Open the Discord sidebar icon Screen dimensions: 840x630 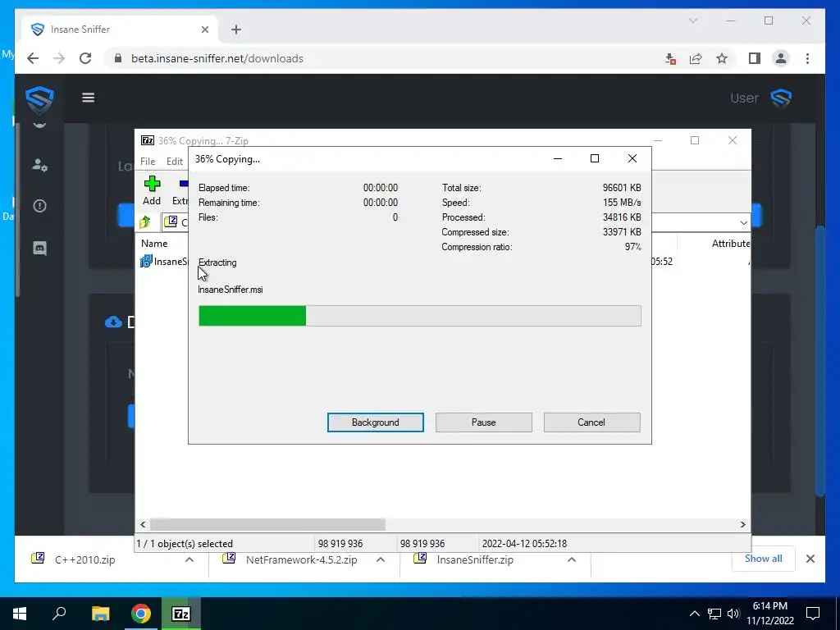click(39, 248)
